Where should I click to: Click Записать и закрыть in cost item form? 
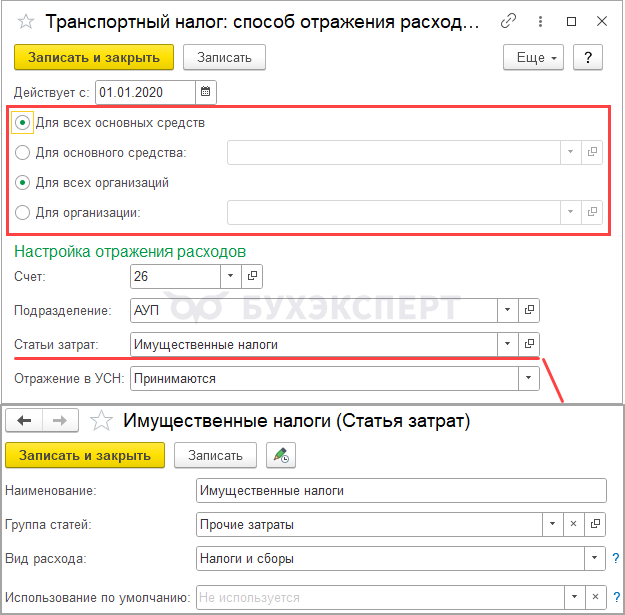(85, 455)
